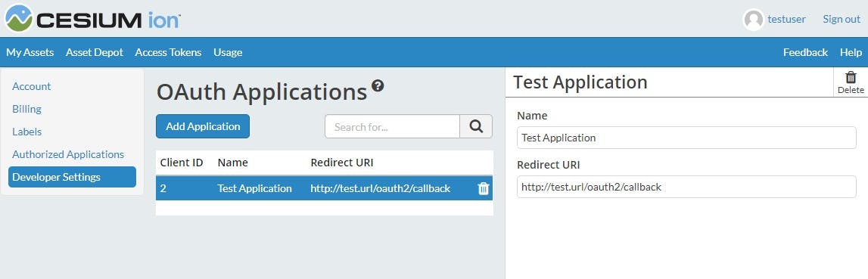Viewport: 868px width, 279px height.
Task: Open Access Tokens page
Action: coord(168,52)
